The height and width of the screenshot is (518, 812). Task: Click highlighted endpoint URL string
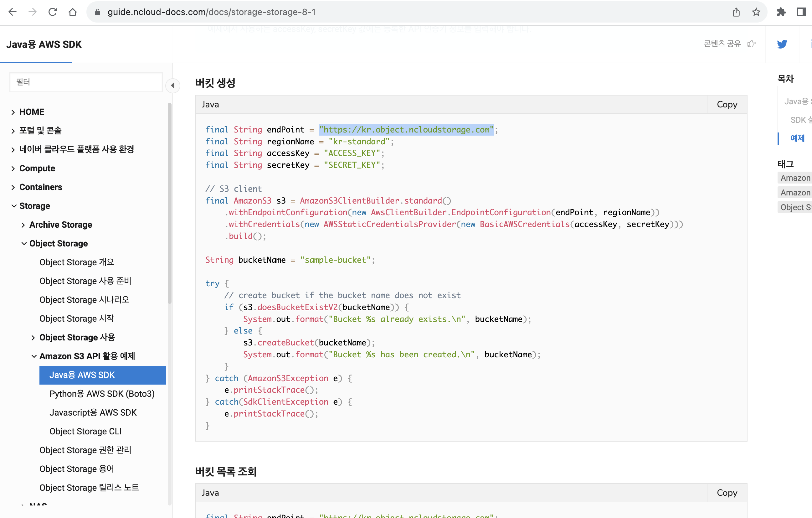pos(406,130)
